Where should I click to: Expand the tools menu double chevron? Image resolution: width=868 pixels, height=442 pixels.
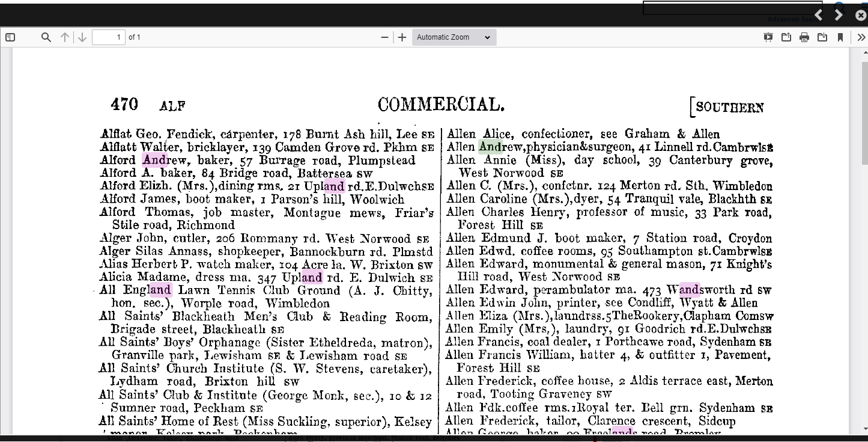click(x=861, y=37)
